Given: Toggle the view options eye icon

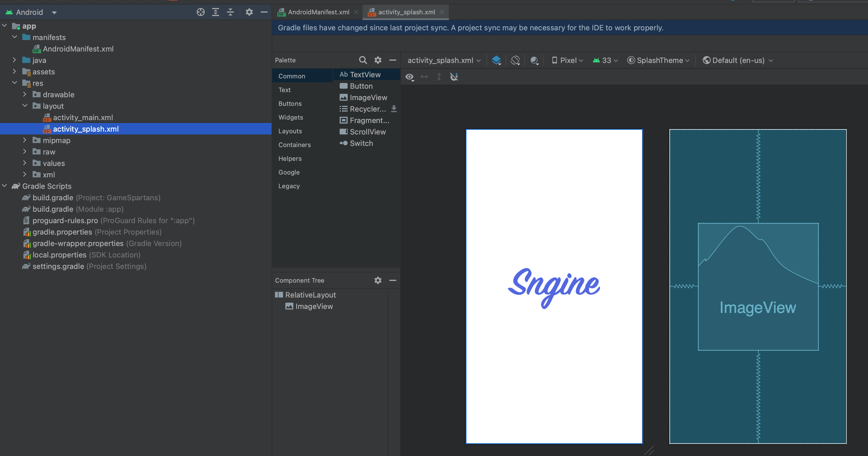Looking at the screenshot, I should point(409,77).
